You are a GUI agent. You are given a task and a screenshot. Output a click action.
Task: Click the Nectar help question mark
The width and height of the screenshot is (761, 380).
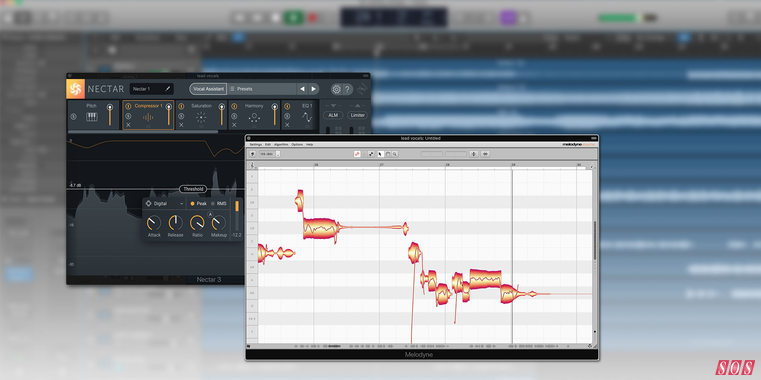point(347,89)
